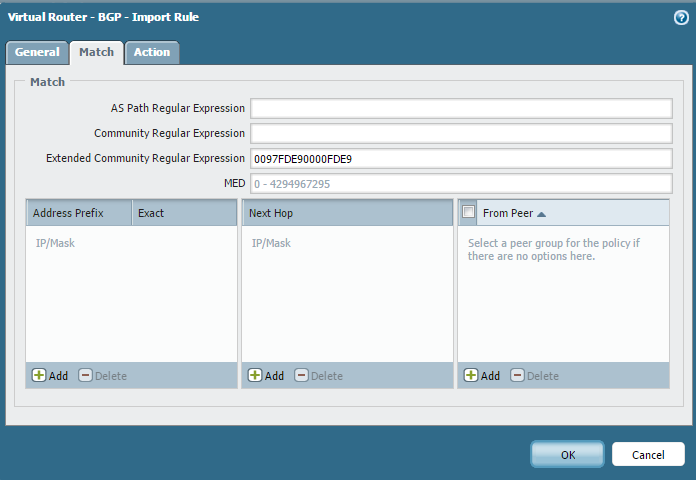
Task: Switch to the General tab
Action: (37, 52)
